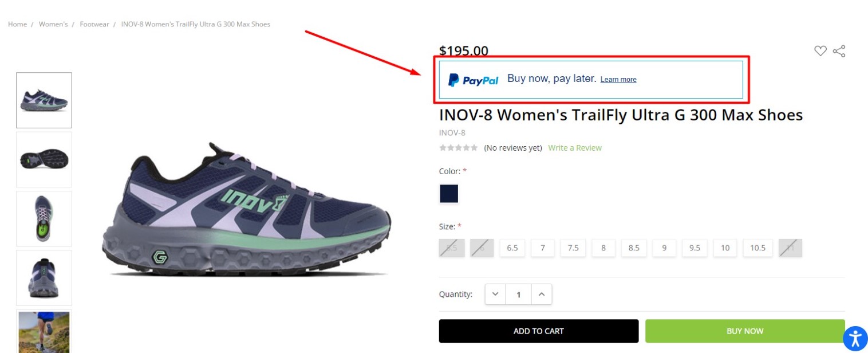Open Women's breadcrumb category

coord(53,24)
